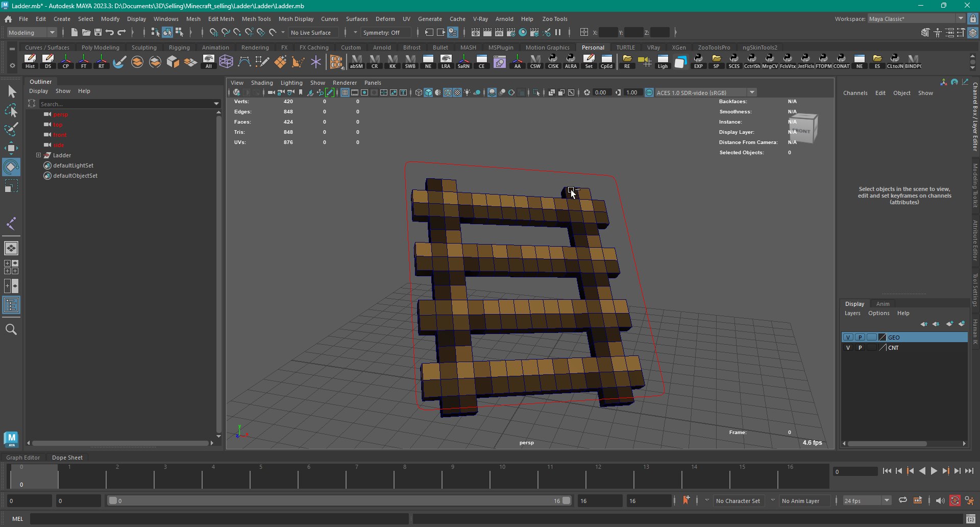Open Layers menu in the layer editor

(852, 313)
